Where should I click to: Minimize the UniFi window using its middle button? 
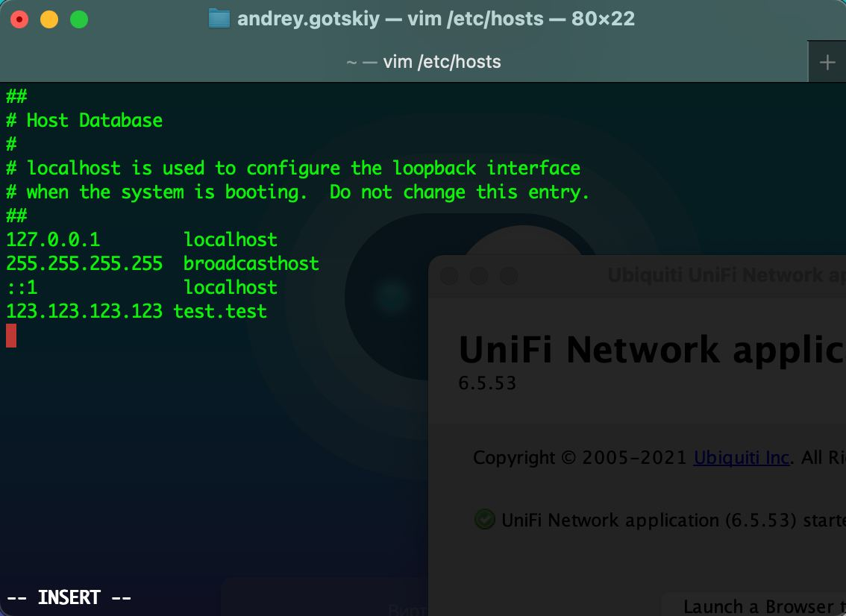(479, 276)
